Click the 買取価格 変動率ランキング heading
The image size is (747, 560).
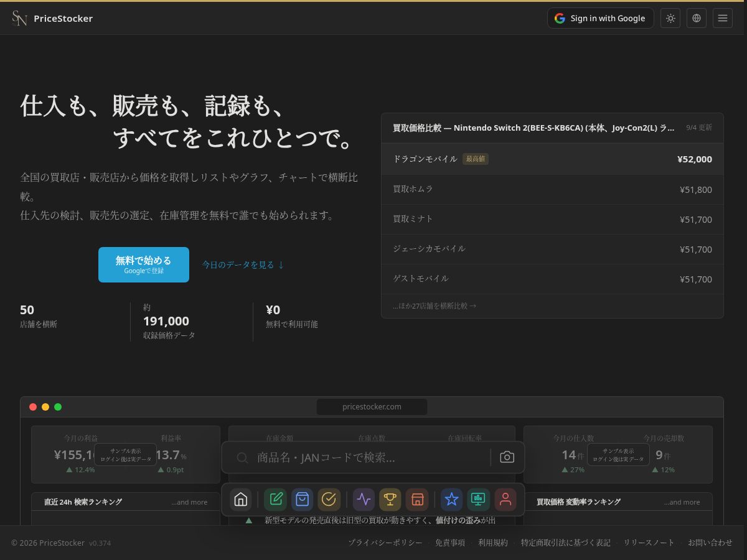578,502
